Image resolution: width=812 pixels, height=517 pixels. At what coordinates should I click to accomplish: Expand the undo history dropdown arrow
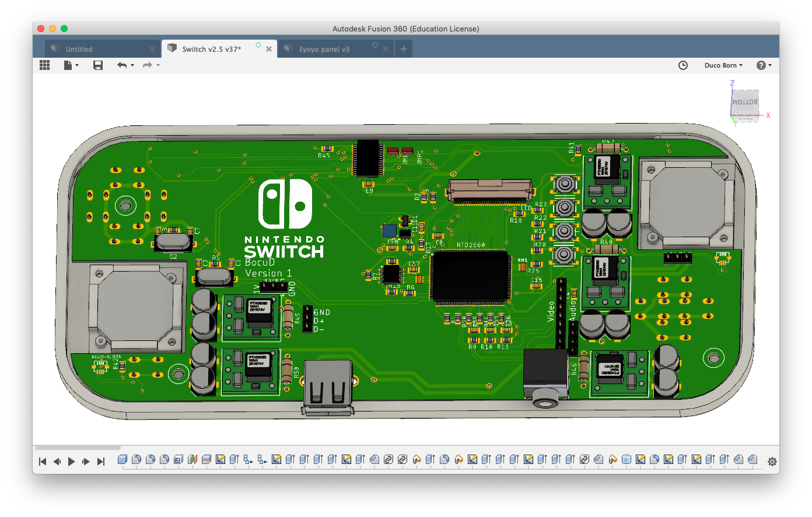pos(132,66)
